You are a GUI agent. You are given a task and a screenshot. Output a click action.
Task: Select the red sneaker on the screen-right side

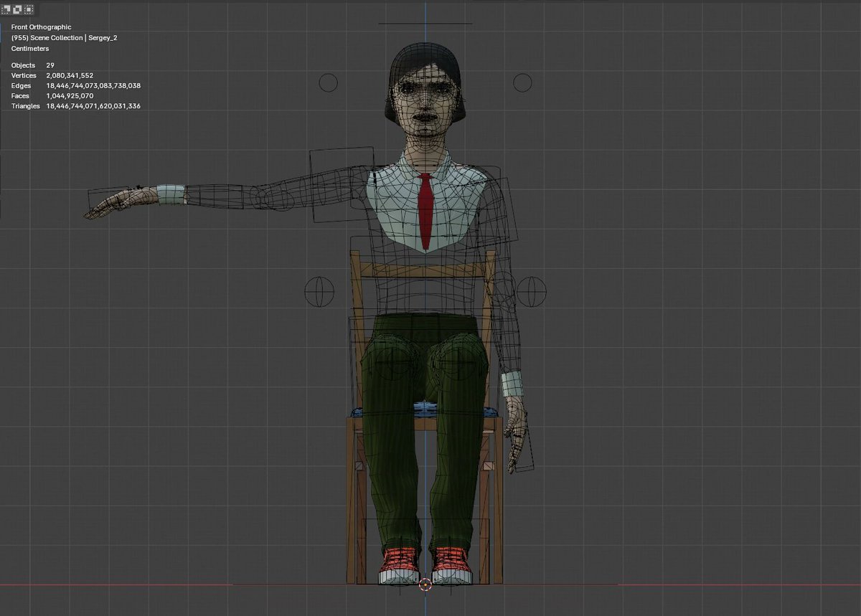pyautogui.click(x=452, y=565)
